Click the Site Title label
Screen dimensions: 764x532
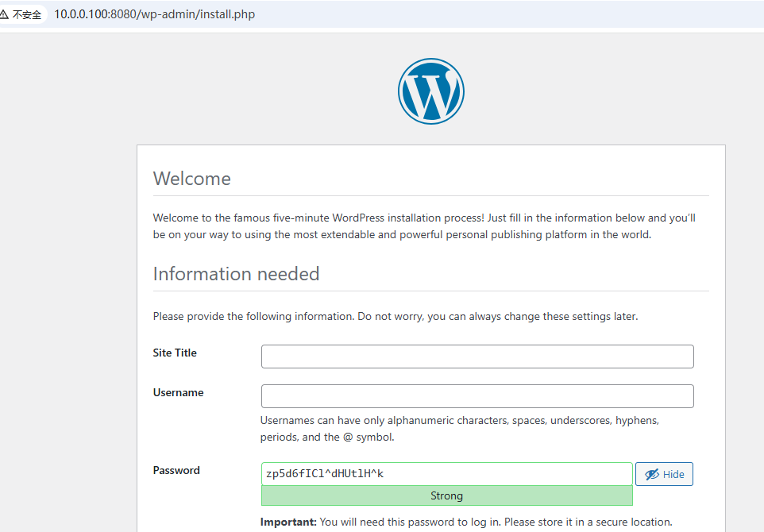pyautogui.click(x=175, y=353)
